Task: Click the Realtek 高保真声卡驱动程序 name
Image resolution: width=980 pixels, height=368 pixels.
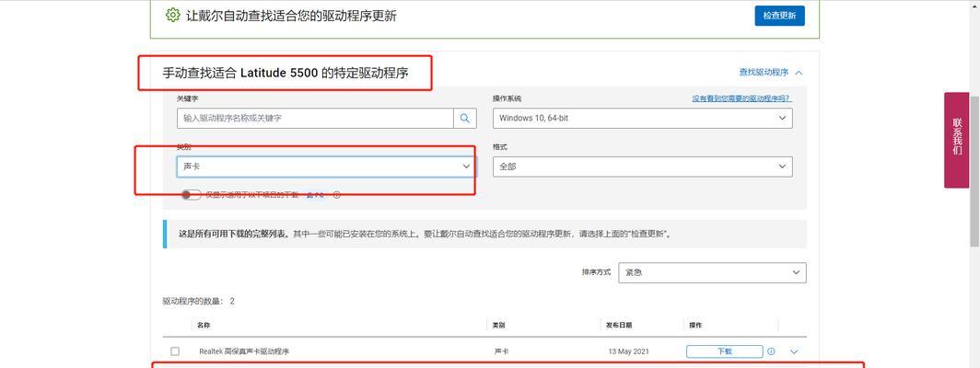Action: click(x=244, y=351)
